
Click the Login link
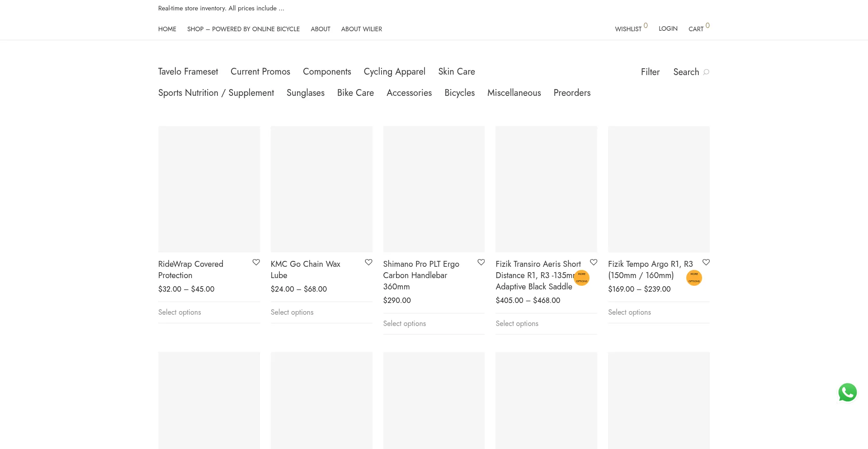coord(668,28)
